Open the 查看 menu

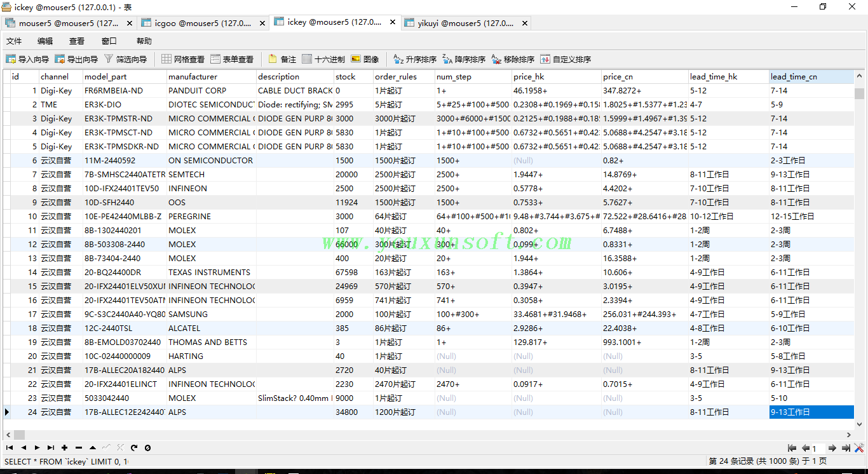pos(77,41)
